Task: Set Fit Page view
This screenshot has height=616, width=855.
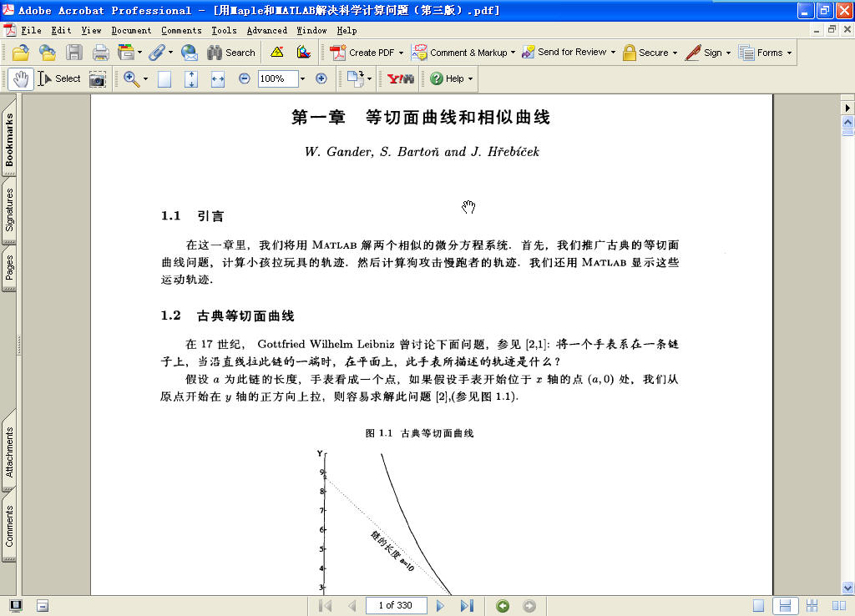Action: click(x=191, y=79)
